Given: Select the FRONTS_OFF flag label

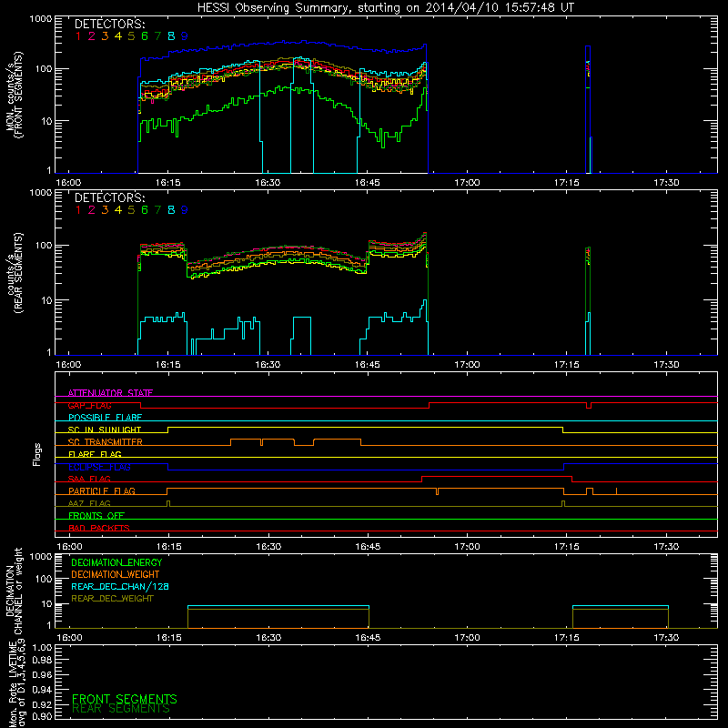Looking at the screenshot, I should (96, 515).
